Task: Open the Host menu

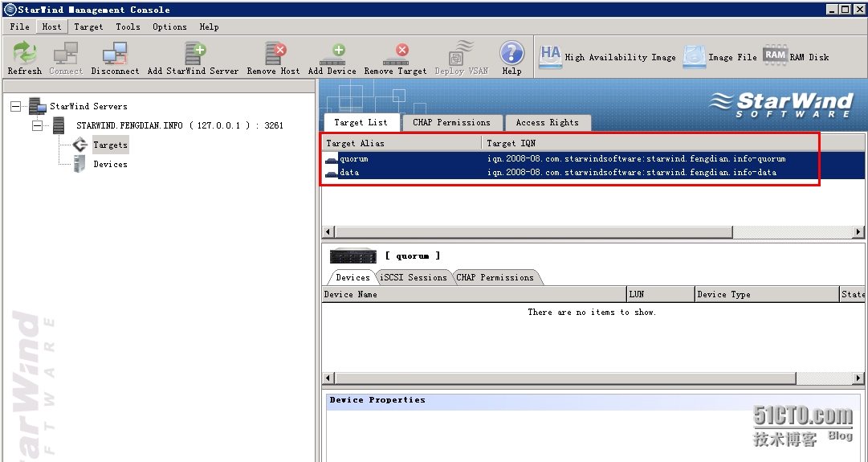Action: [51, 27]
